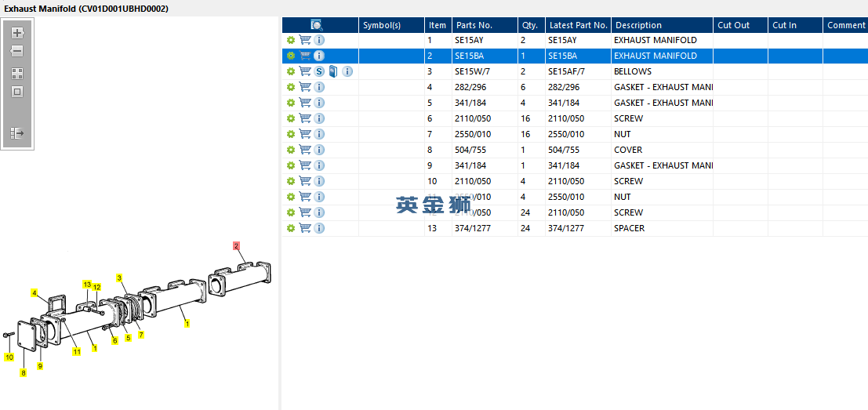Select callout 12 in the diagram
This screenshot has width=868, height=410.
[x=96, y=287]
